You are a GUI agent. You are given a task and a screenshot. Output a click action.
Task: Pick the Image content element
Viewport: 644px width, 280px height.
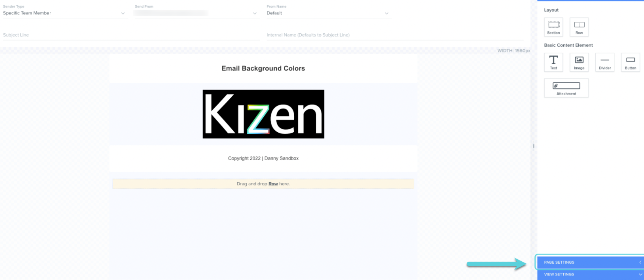tap(579, 62)
